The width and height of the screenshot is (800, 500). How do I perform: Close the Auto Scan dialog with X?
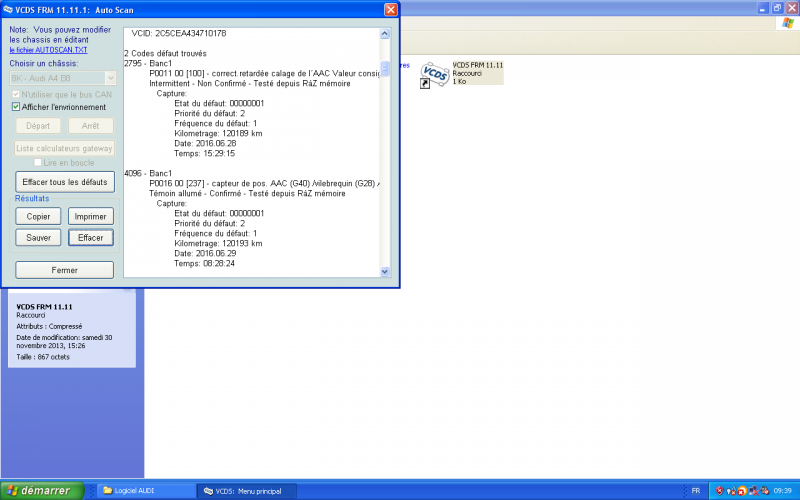390,8
